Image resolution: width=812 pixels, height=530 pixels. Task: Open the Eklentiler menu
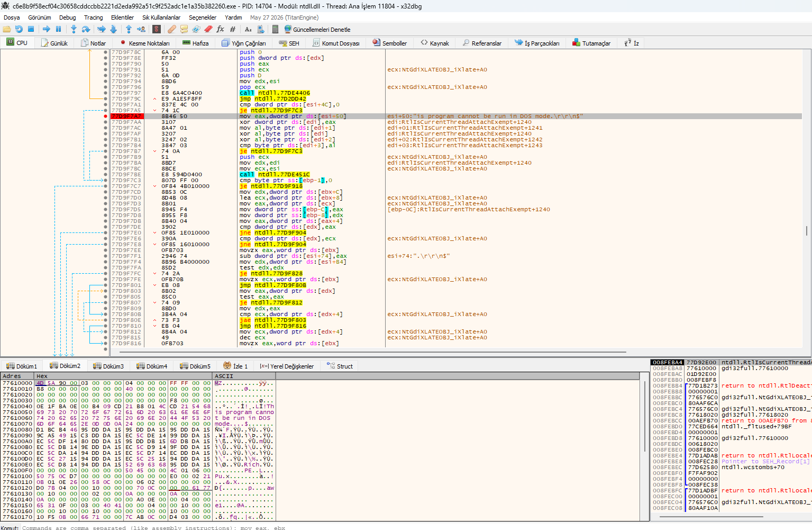[122, 17]
